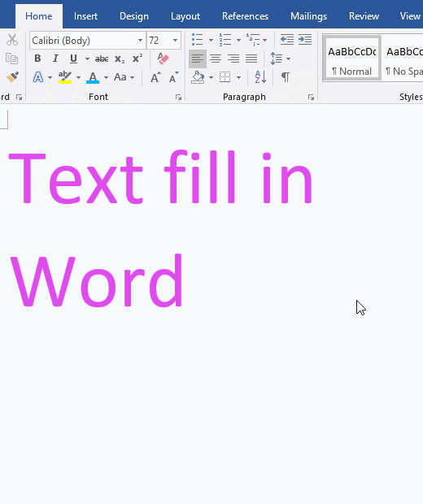Switch to Insert tab
Image resolution: width=423 pixels, height=504 pixels.
pos(85,16)
